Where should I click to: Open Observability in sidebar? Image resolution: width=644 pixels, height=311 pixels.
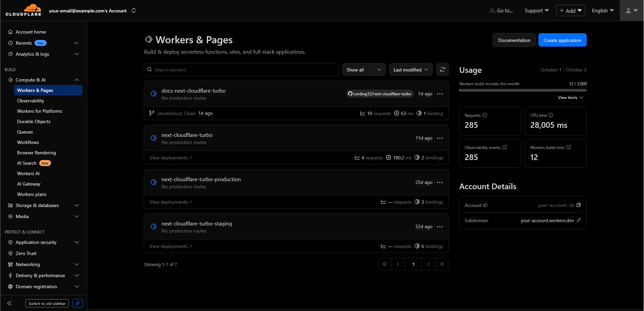tap(31, 101)
